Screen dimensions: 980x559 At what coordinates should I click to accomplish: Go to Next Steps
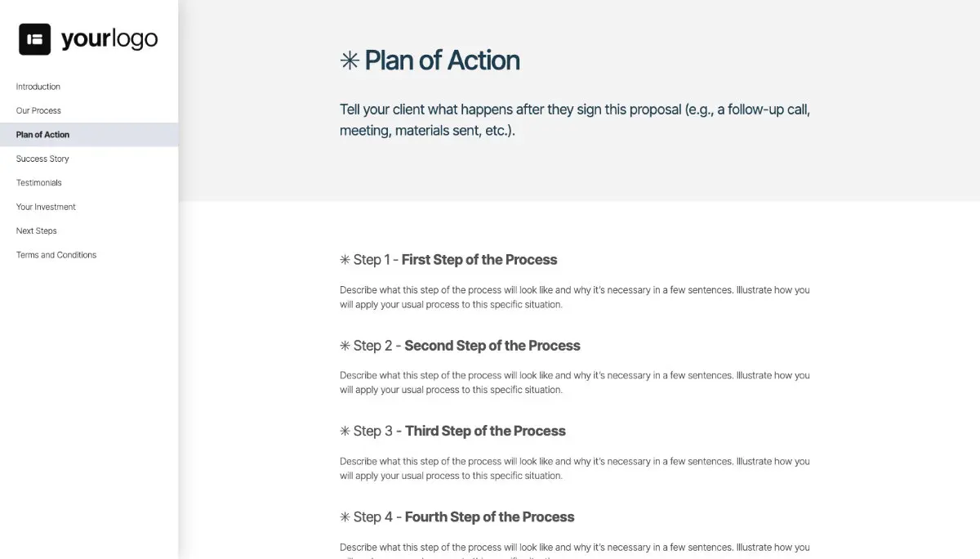[x=36, y=230]
